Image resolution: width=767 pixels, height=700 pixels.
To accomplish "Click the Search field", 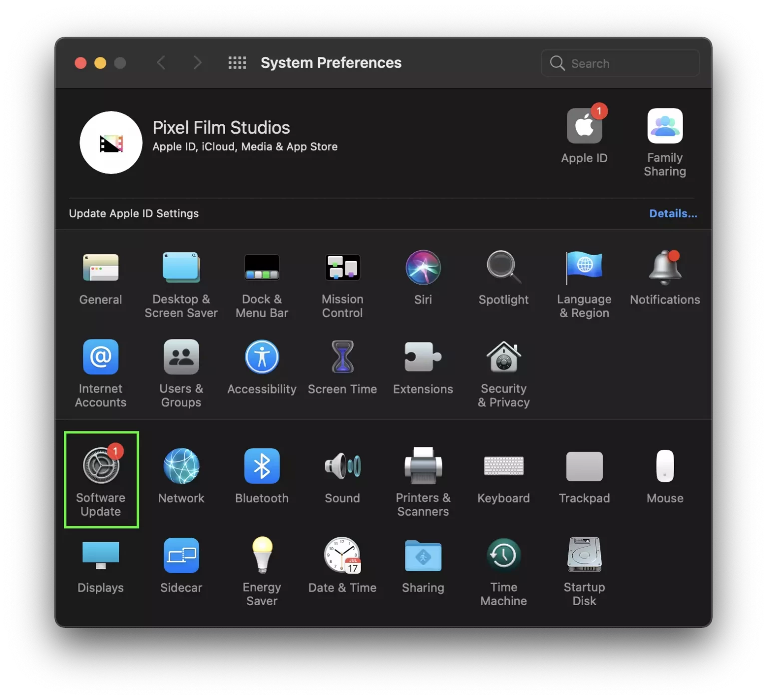I will (x=620, y=63).
